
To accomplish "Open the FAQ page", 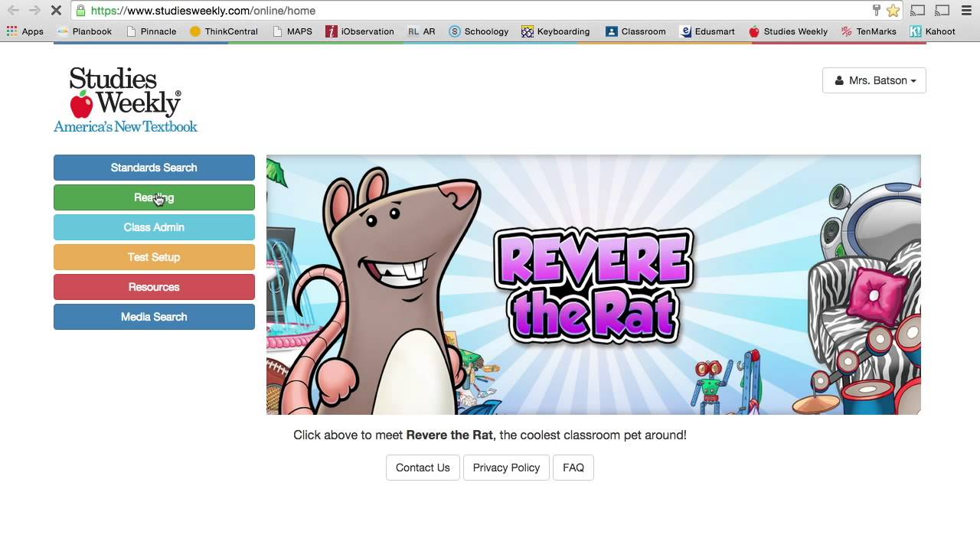I will pyautogui.click(x=573, y=468).
